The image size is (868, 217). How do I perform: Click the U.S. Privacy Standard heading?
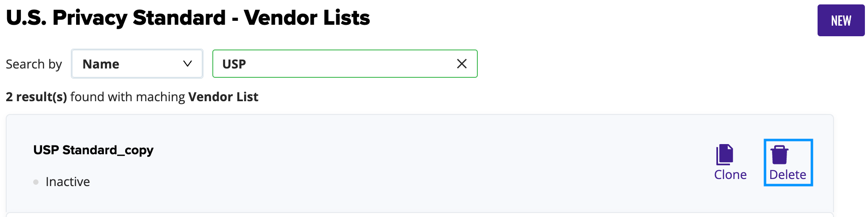(x=116, y=18)
